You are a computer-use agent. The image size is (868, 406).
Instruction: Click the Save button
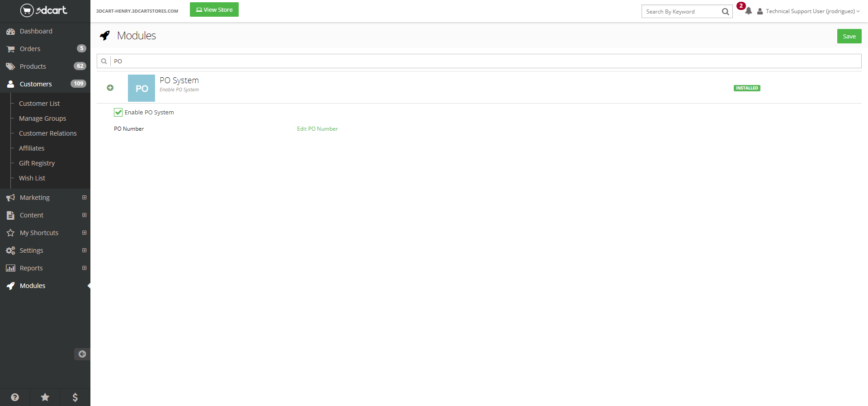coord(849,36)
